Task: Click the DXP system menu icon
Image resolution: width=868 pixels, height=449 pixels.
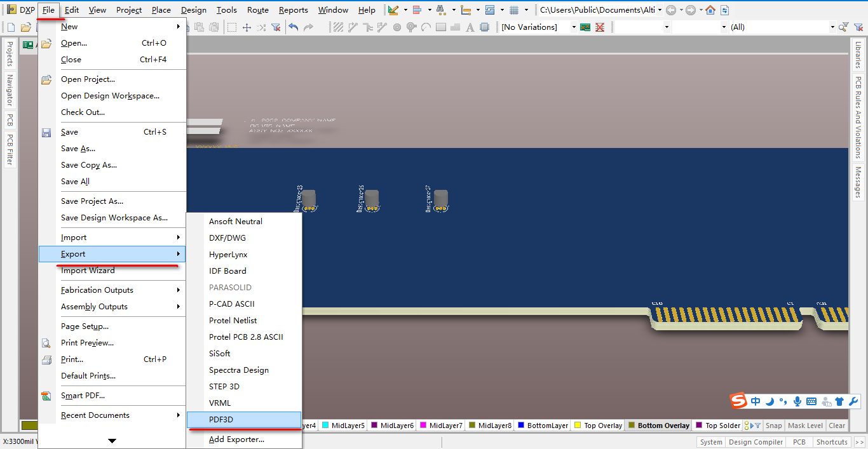Action: pyautogui.click(x=11, y=10)
